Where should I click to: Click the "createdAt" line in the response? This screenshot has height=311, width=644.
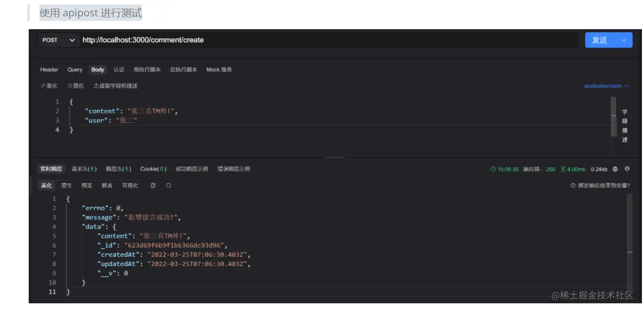click(174, 255)
